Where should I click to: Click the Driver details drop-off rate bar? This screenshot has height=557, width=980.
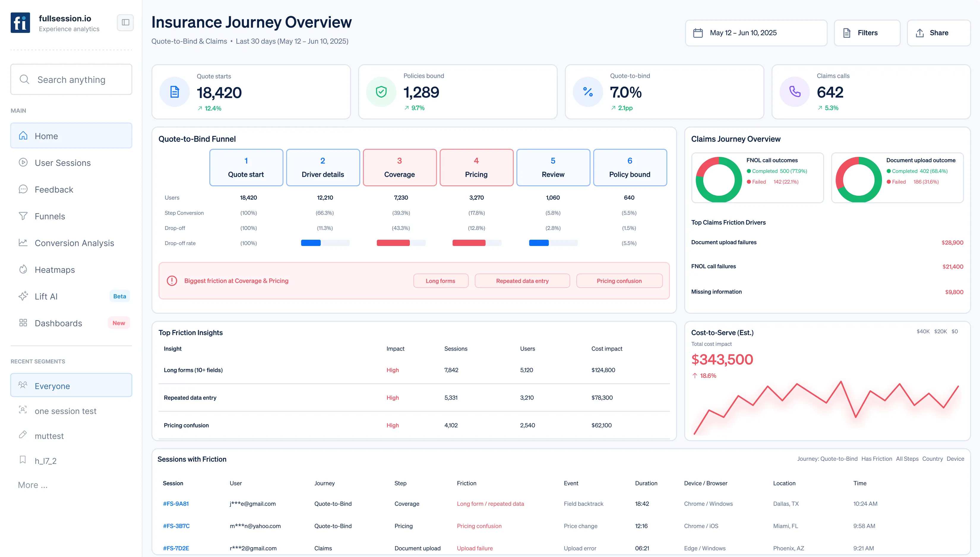pyautogui.click(x=325, y=243)
